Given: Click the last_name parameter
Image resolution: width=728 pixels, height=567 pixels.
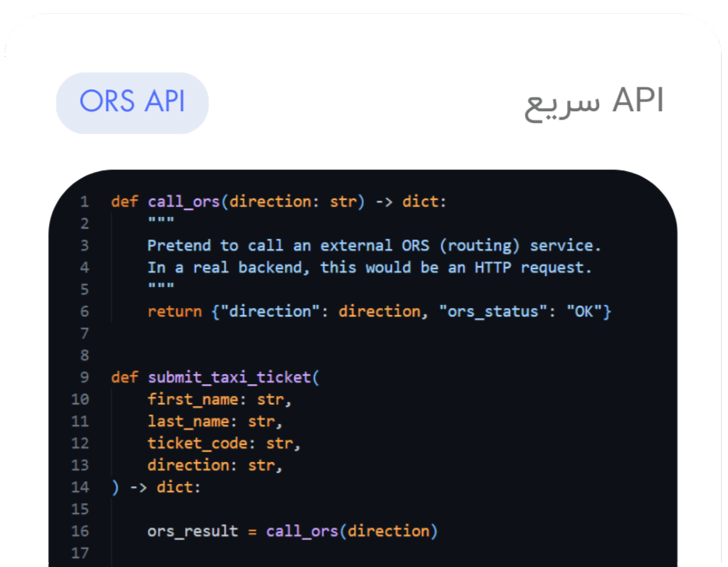Looking at the screenshot, I should coord(188,422).
